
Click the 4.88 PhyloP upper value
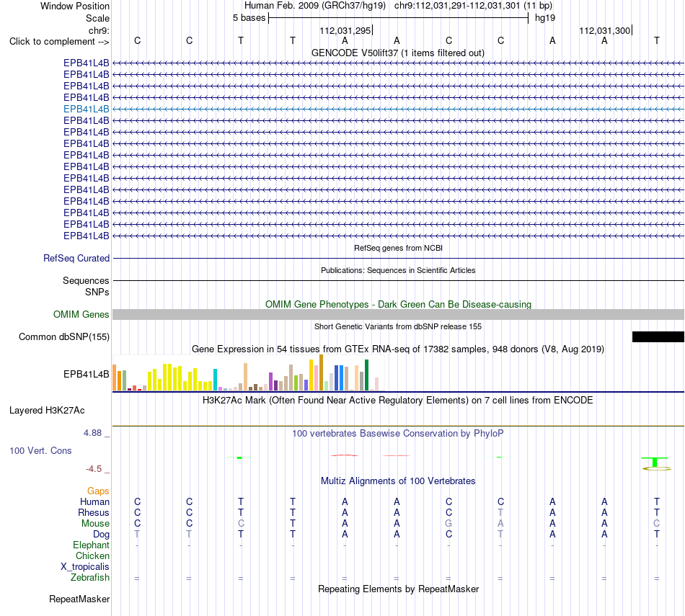92,432
